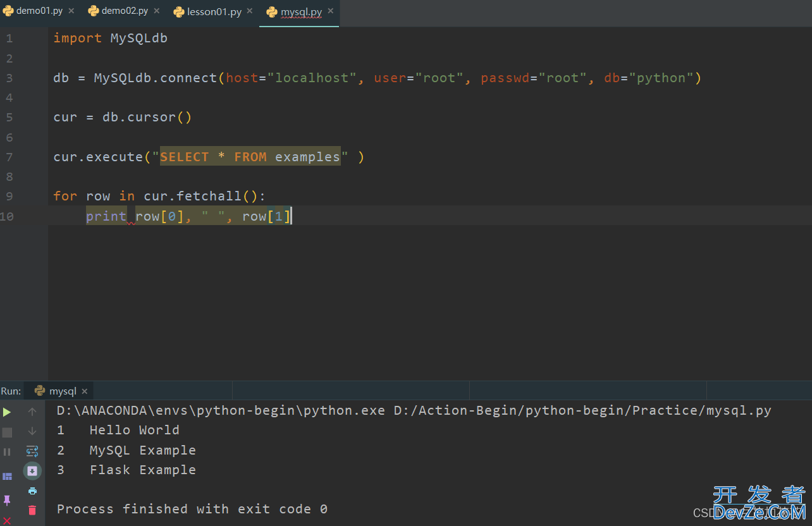Toggle Soft-Wrap in the Run console
Screen dimensions: 812x526
[32, 451]
